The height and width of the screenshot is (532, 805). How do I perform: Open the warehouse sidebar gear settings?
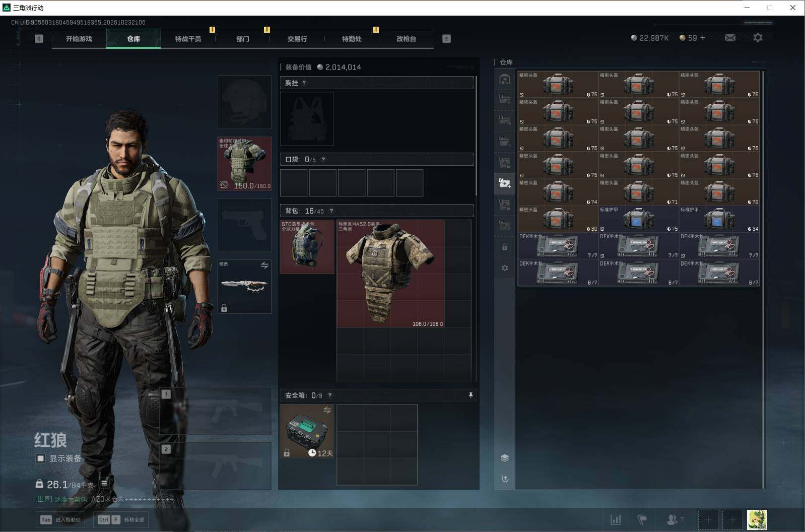(505, 268)
